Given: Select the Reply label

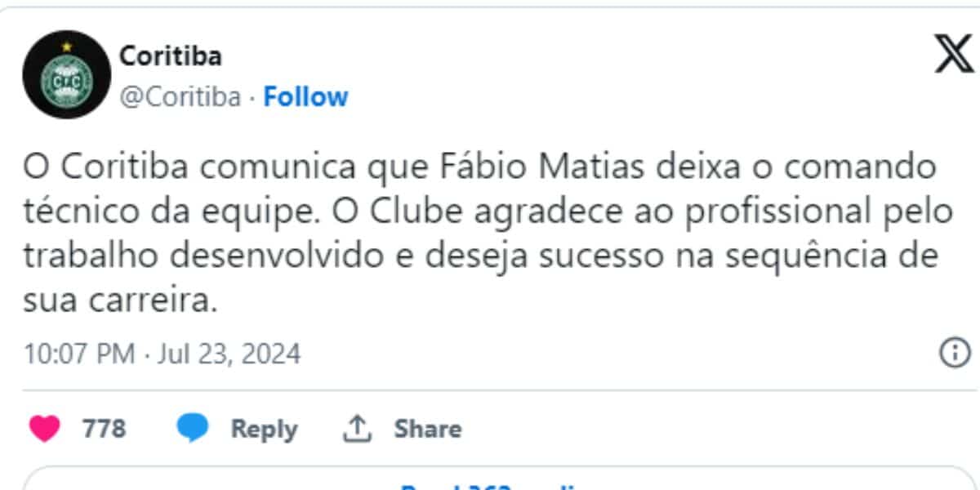Looking at the screenshot, I should pyautogui.click(x=264, y=429).
